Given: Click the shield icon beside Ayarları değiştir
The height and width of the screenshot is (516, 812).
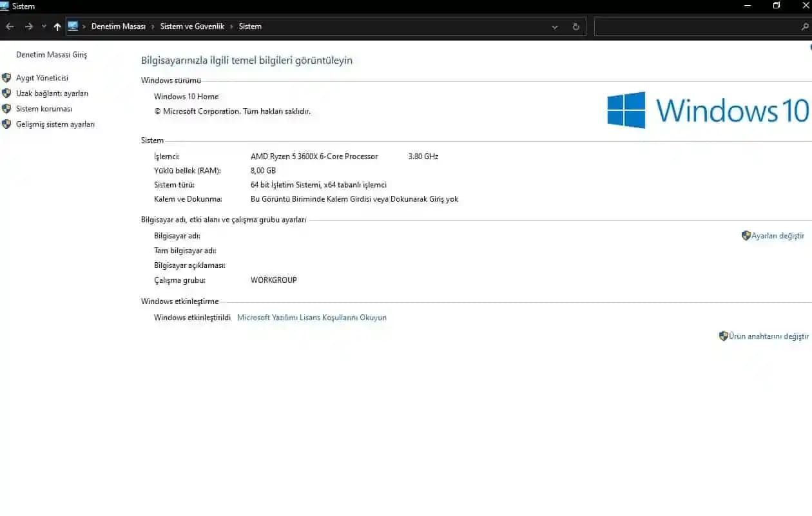Looking at the screenshot, I should 746,236.
